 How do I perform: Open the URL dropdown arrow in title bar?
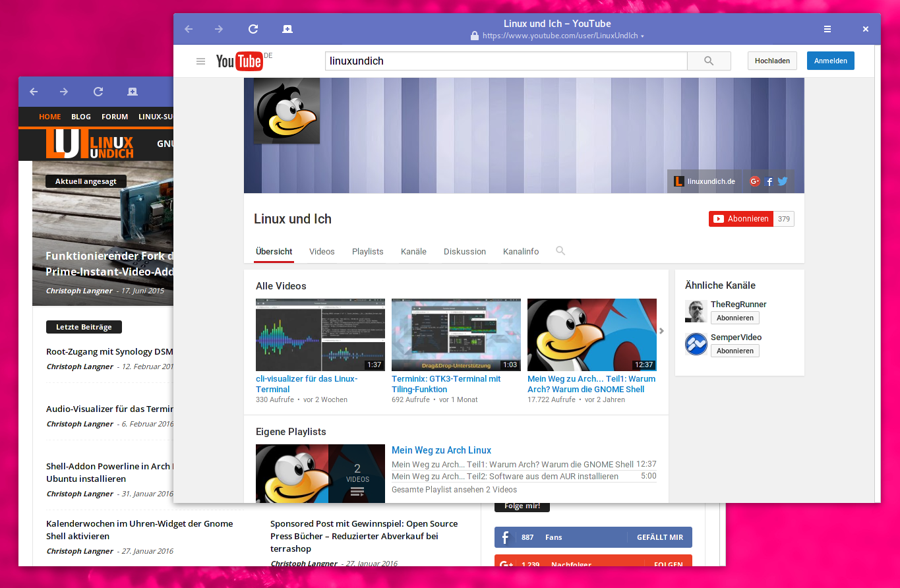pos(642,36)
